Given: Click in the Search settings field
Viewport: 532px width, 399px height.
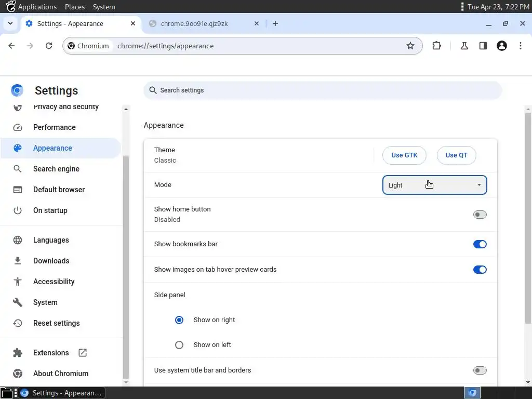Looking at the screenshot, I should tap(322, 90).
